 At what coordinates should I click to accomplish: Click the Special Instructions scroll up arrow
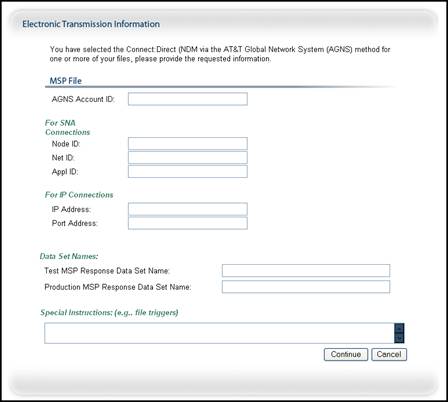click(x=399, y=328)
